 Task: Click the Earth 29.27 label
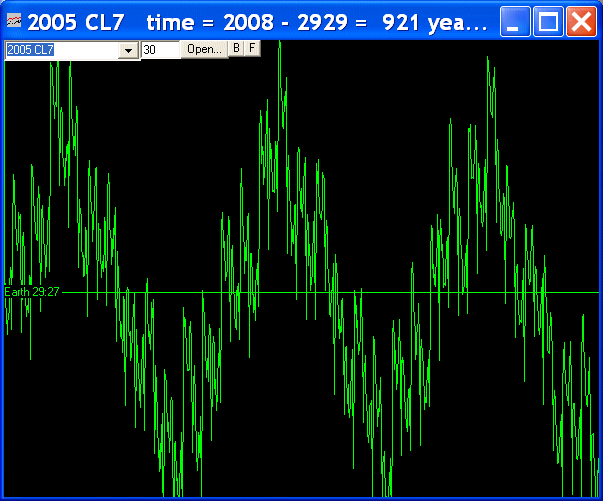[33, 292]
